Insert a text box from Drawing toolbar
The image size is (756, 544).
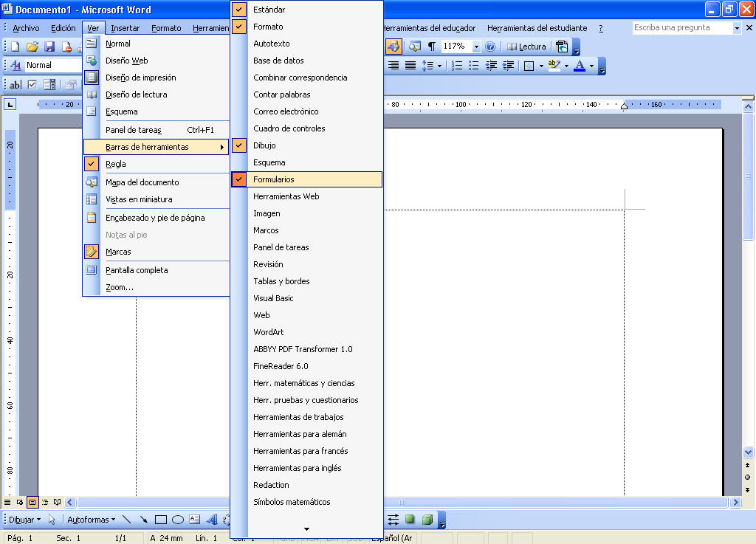pyautogui.click(x=195, y=520)
